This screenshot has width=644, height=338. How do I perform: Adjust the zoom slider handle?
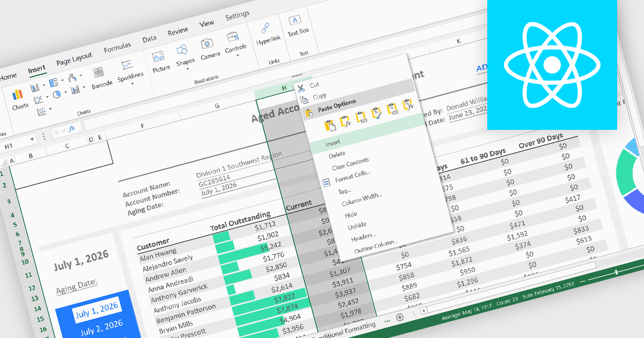(616, 273)
